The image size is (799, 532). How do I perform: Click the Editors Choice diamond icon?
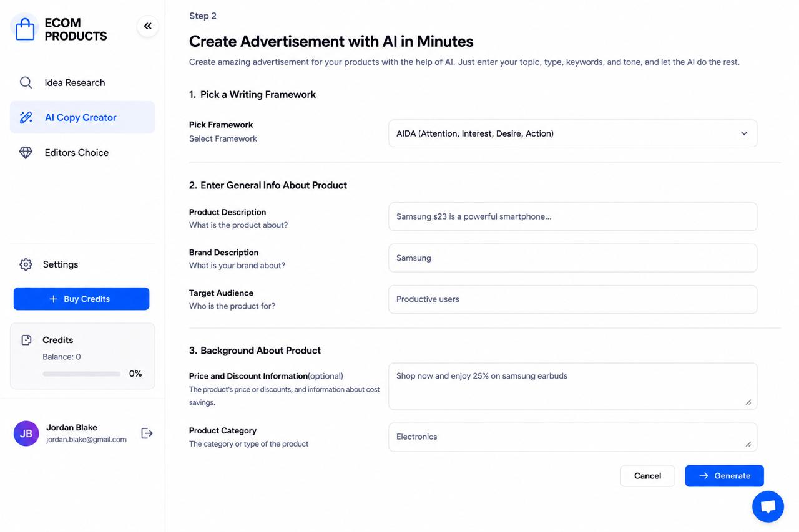click(x=26, y=152)
